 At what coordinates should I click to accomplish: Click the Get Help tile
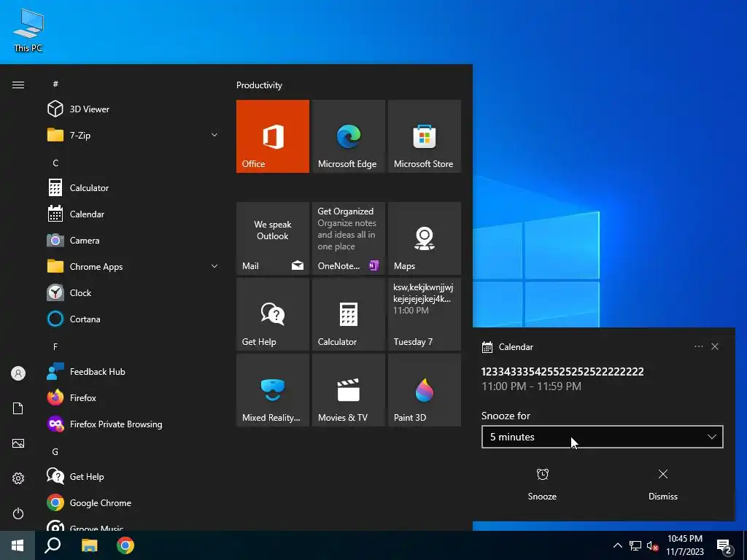[x=273, y=314]
